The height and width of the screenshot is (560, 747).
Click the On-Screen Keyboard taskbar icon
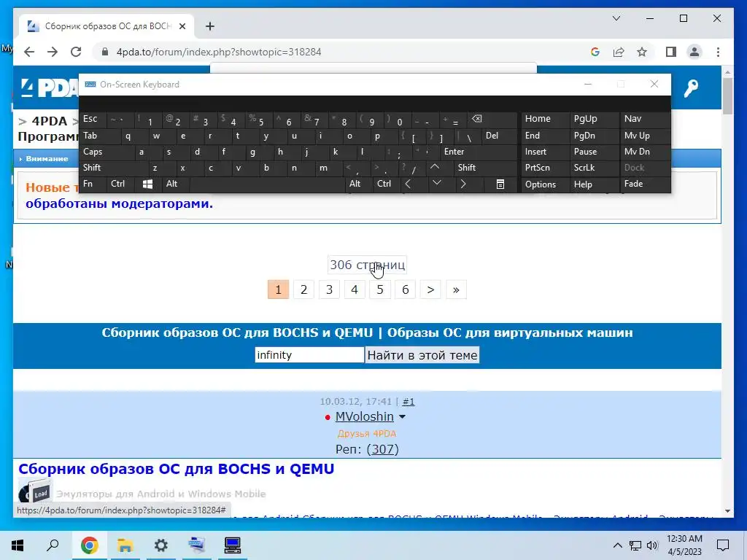pos(197,545)
